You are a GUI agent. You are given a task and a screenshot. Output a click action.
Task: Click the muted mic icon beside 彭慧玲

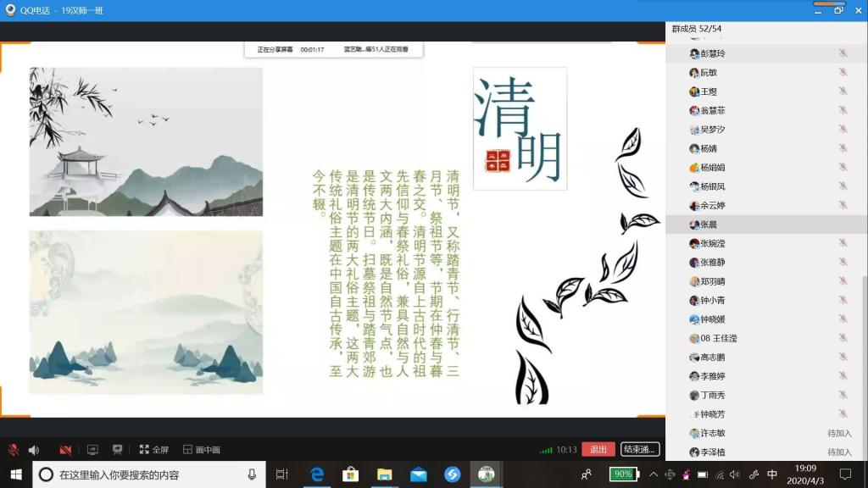point(843,53)
